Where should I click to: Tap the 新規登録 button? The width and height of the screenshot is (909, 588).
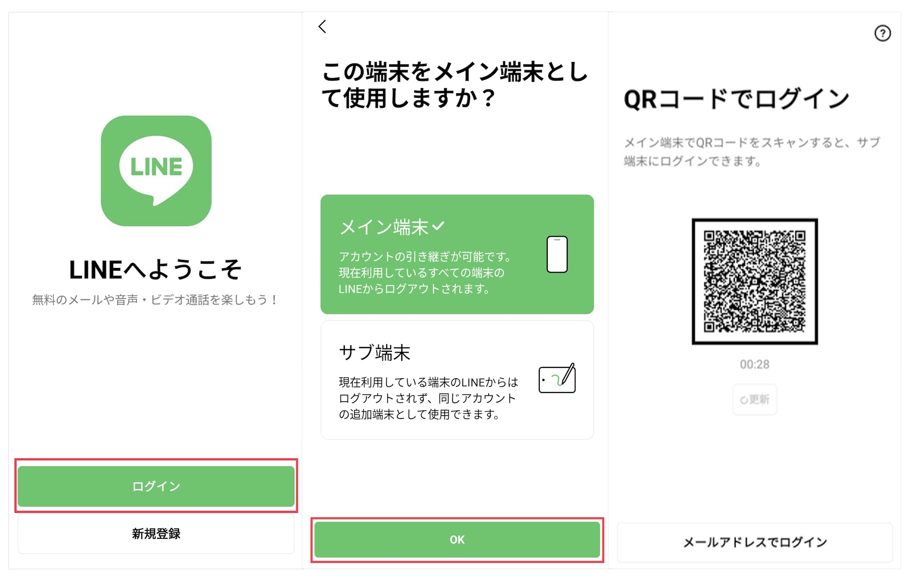click(x=156, y=534)
